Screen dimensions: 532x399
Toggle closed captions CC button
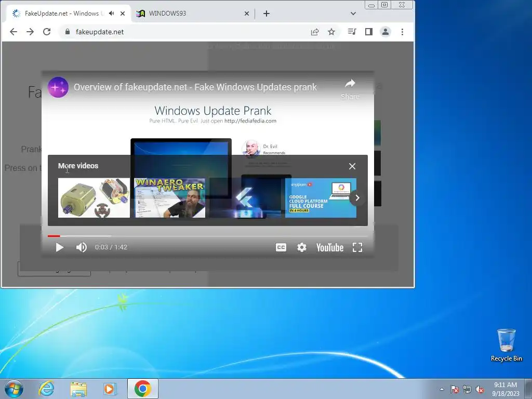[x=281, y=247]
